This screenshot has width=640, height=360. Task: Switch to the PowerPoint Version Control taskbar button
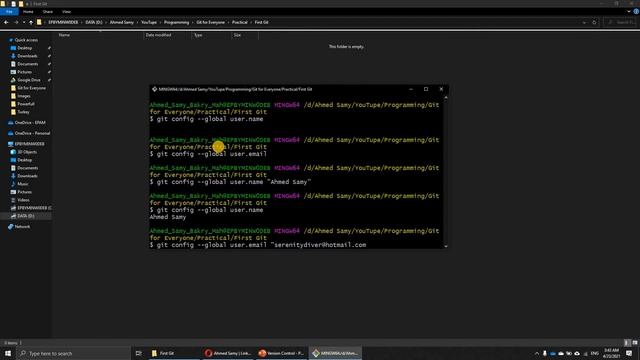[x=281, y=353]
